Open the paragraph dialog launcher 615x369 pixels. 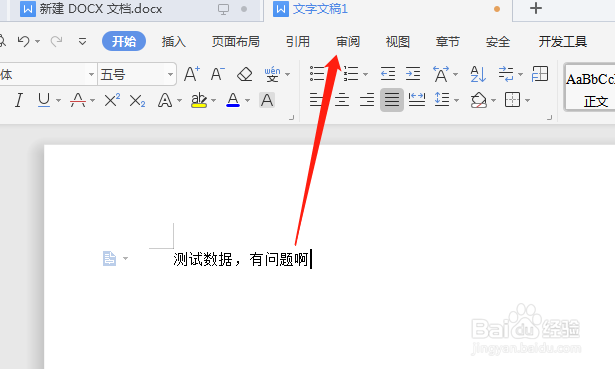pos(549,117)
